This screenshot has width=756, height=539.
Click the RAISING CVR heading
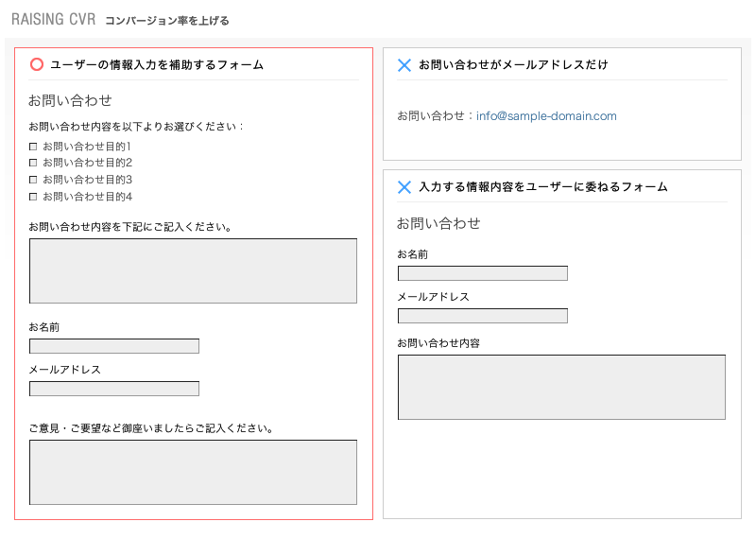[x=54, y=19]
